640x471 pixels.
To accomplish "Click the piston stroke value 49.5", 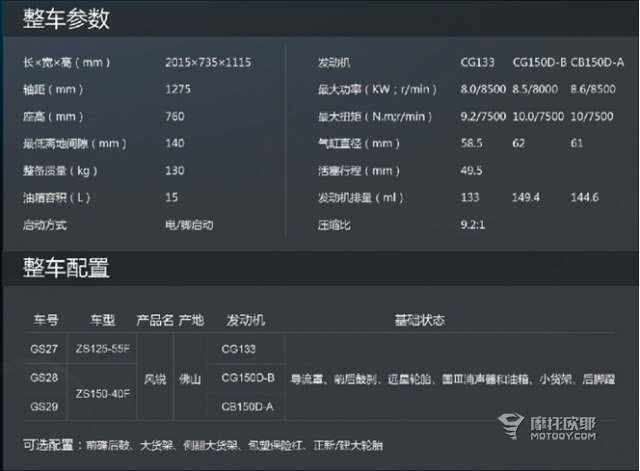I will tap(471, 171).
